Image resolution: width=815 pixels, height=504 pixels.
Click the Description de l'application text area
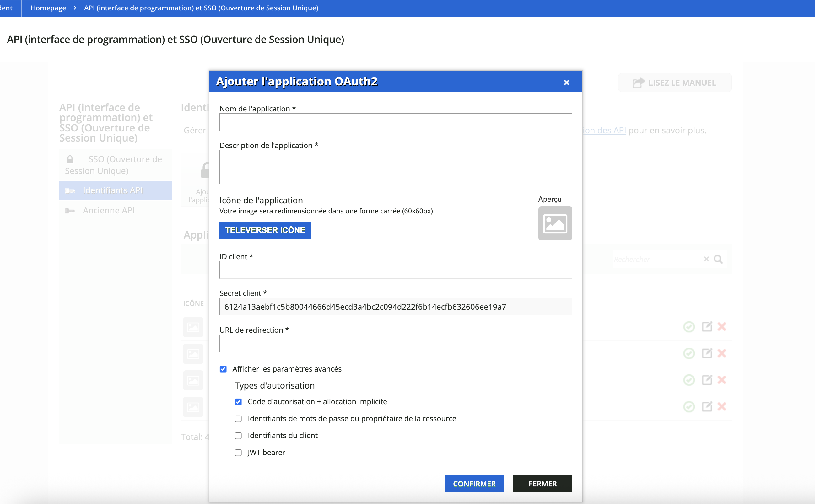pyautogui.click(x=396, y=167)
